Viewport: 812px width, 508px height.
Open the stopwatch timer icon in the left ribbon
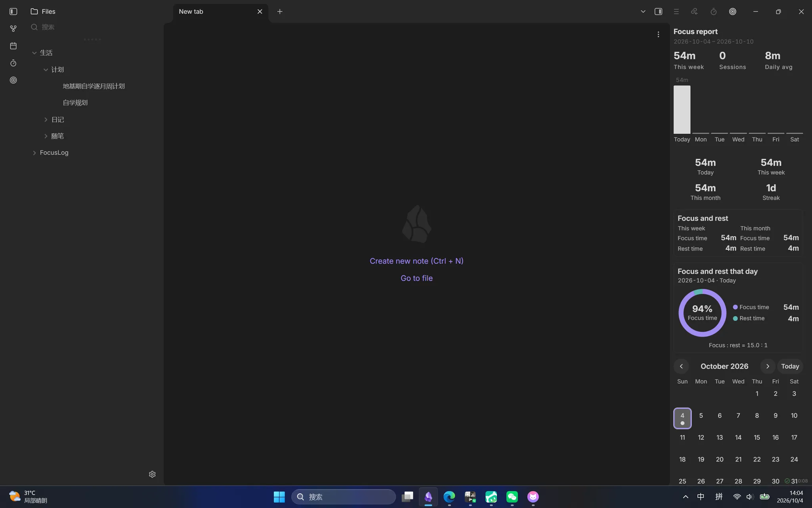(13, 63)
